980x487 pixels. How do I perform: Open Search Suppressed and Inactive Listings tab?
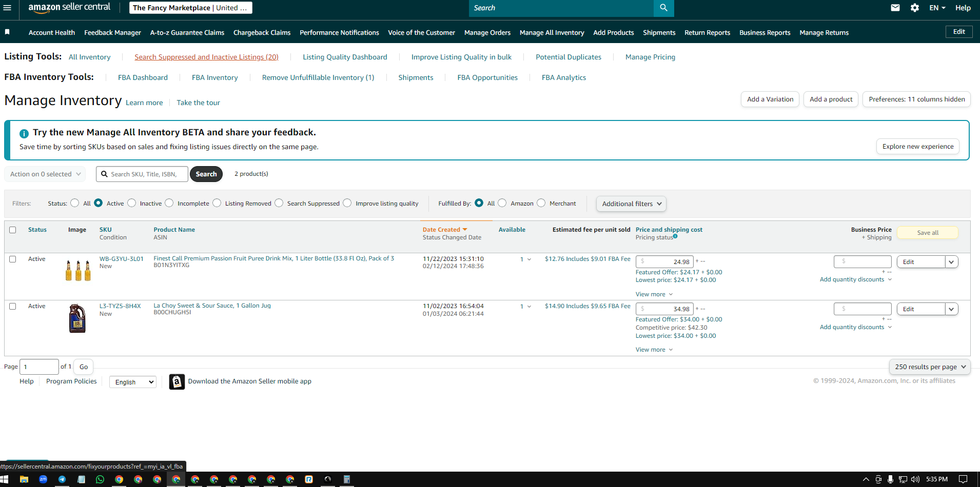click(x=206, y=57)
